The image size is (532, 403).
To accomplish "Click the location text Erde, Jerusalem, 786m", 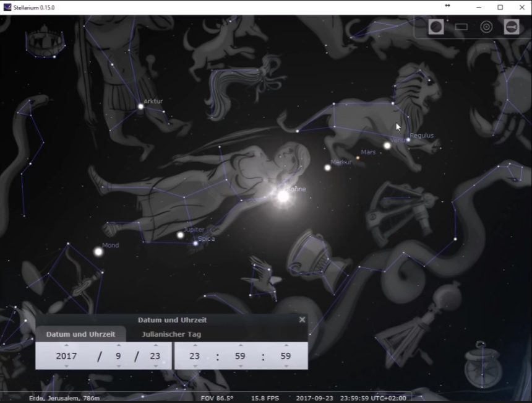I will click(x=64, y=398).
